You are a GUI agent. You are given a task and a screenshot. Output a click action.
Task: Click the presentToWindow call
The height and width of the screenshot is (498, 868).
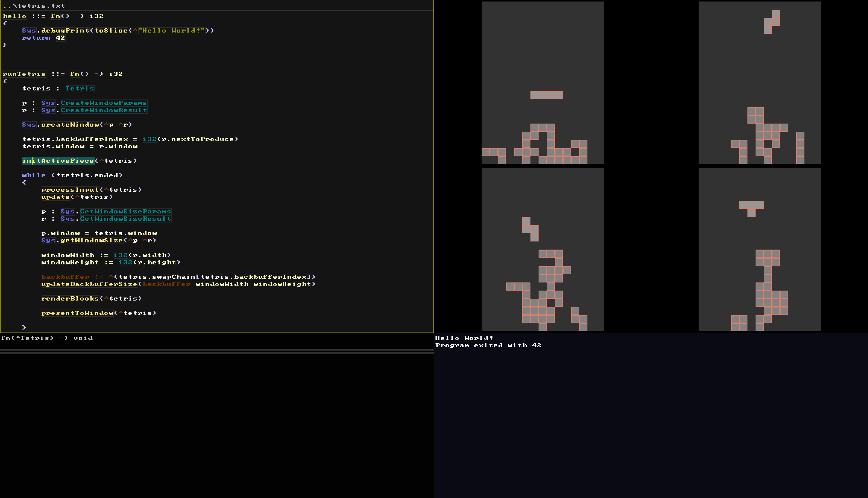99,313
